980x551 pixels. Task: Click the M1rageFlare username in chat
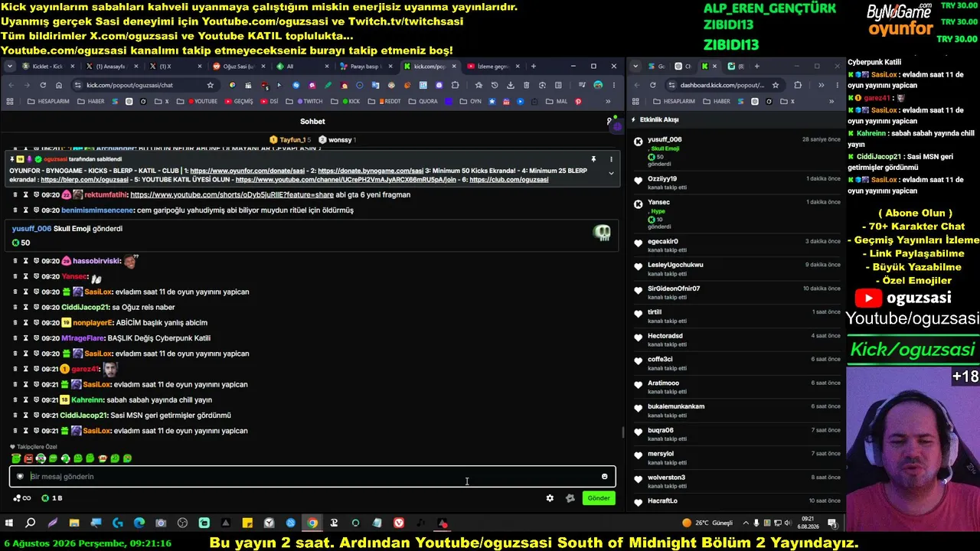pyautogui.click(x=83, y=338)
